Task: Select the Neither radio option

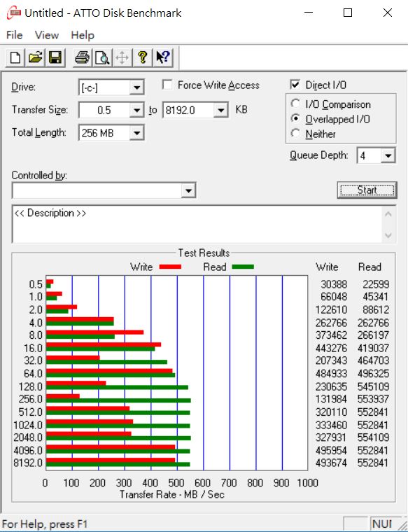Action: 295,133
